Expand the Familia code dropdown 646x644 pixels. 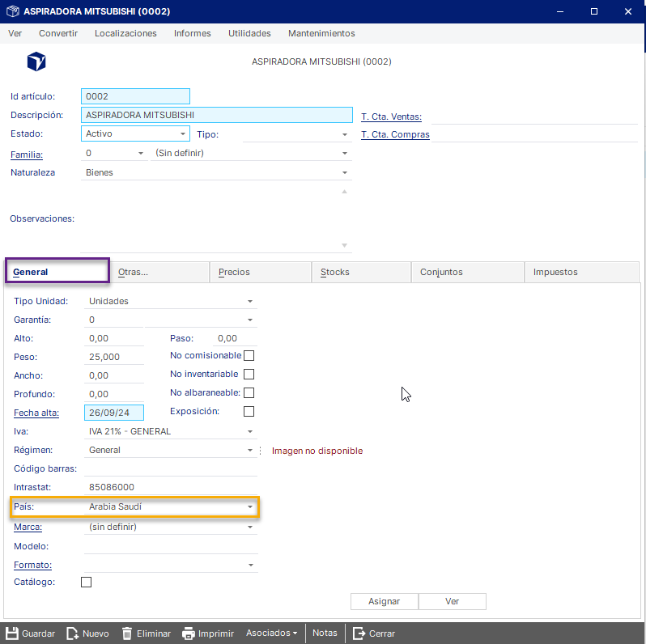[141, 153]
